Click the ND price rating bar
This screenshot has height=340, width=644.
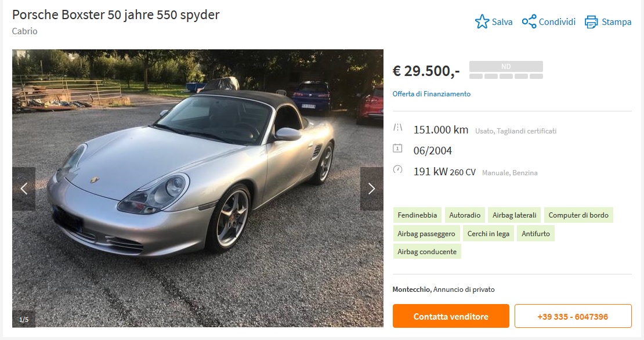(x=506, y=70)
